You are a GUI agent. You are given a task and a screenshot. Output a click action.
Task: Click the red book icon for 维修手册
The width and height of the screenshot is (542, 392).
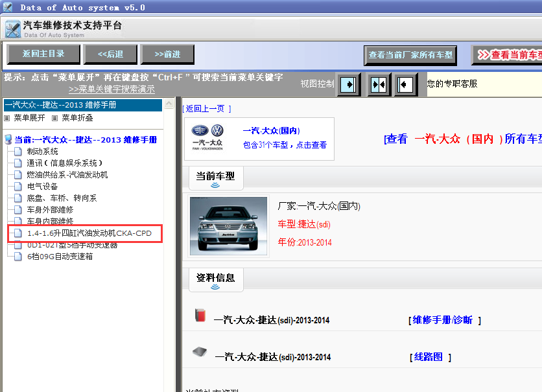point(200,315)
